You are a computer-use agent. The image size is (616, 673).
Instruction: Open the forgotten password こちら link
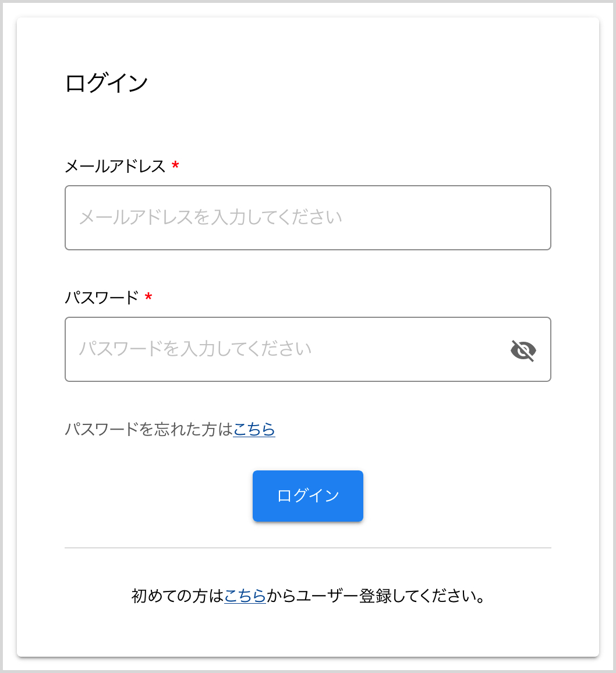pyautogui.click(x=254, y=430)
